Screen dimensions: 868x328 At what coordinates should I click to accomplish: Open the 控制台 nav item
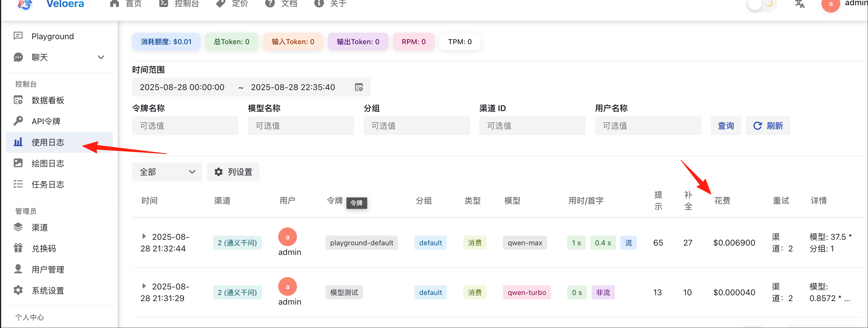tap(179, 4)
